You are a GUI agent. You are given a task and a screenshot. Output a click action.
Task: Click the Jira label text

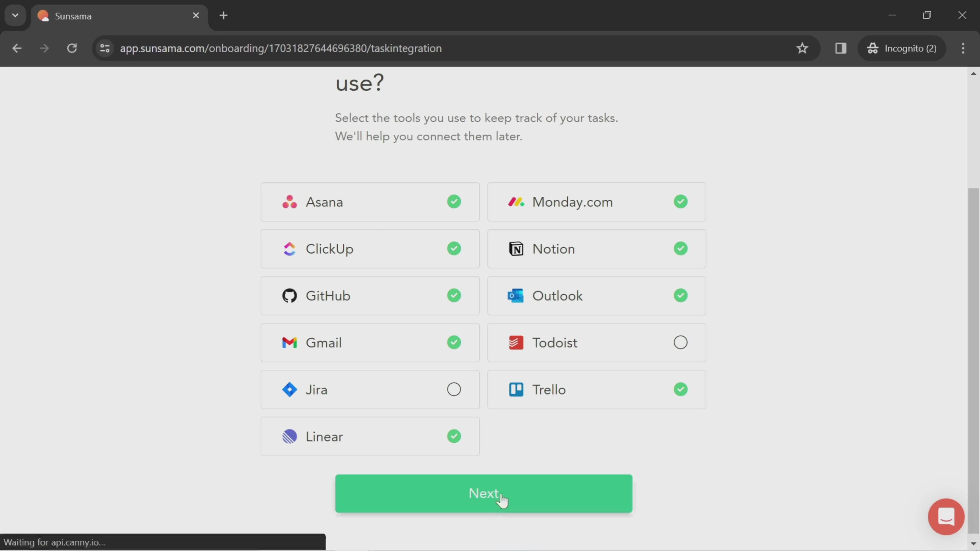316,390
